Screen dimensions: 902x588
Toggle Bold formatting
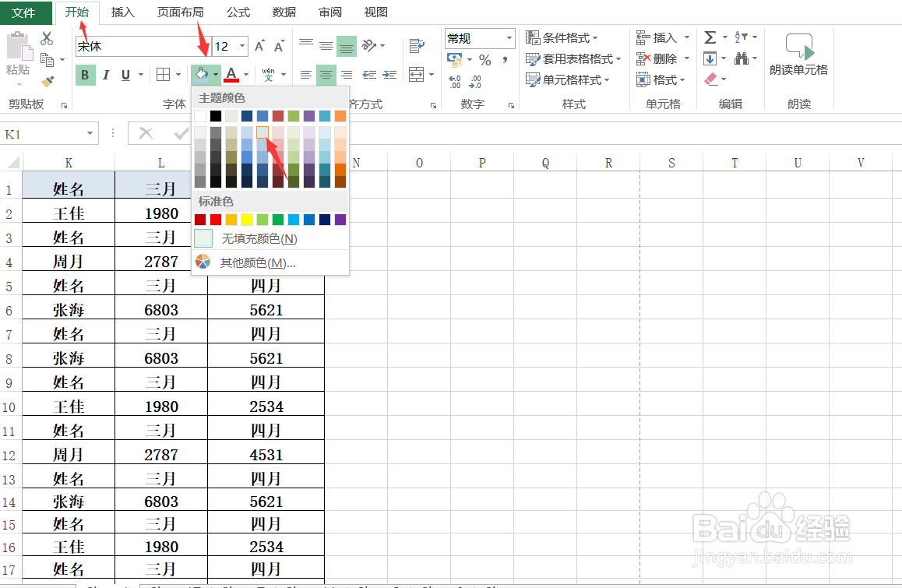[x=85, y=75]
